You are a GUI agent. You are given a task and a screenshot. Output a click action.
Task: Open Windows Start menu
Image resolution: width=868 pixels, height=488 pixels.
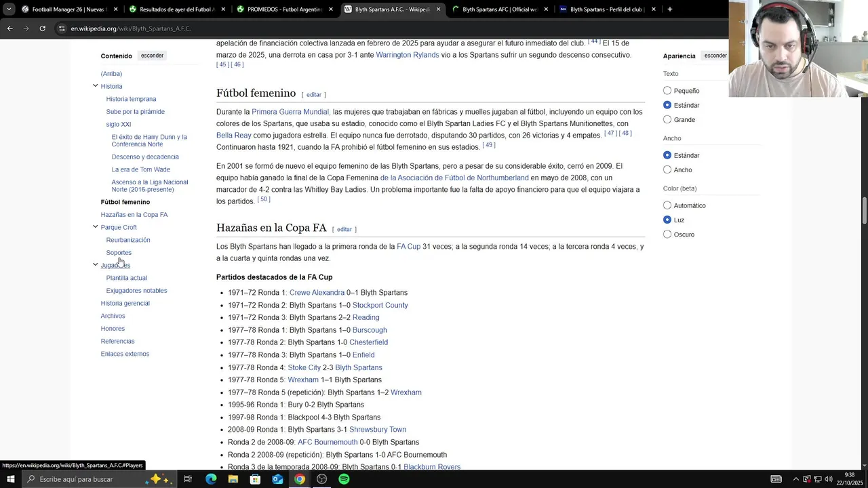click(x=10, y=479)
